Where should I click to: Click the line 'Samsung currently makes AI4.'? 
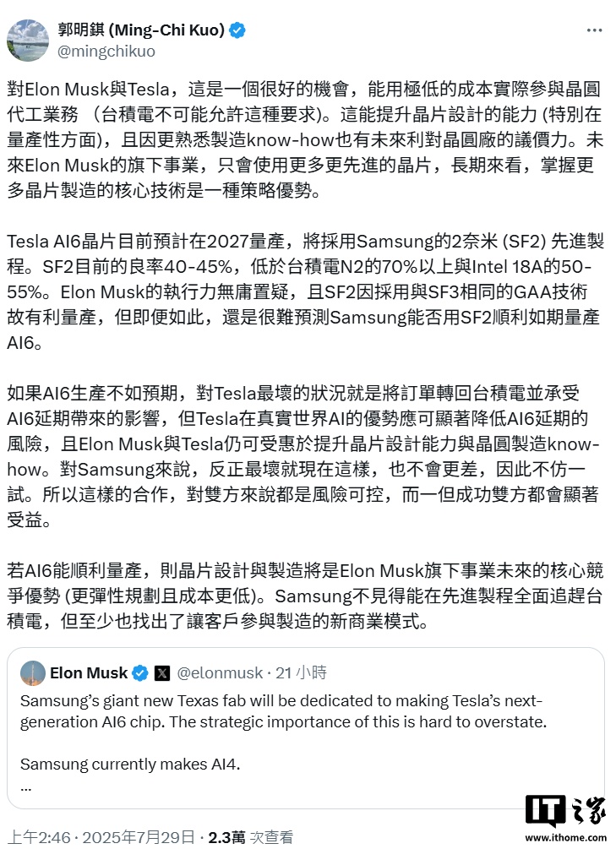click(130, 765)
